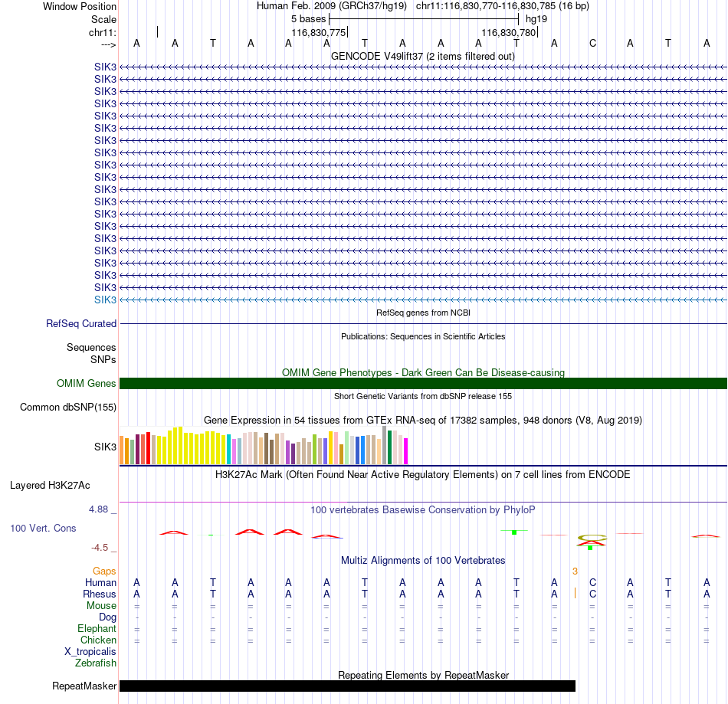Click the SNPs track label

103,359
